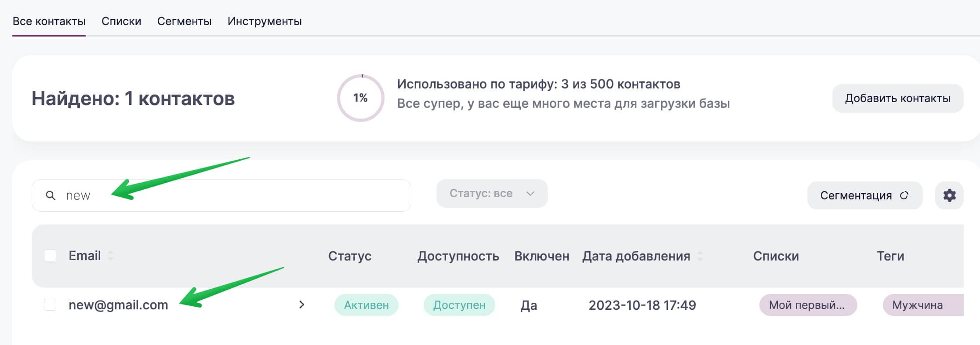Image resolution: width=980 pixels, height=345 pixels.
Task: Click the 'Доступность' column header
Action: pyautogui.click(x=458, y=256)
